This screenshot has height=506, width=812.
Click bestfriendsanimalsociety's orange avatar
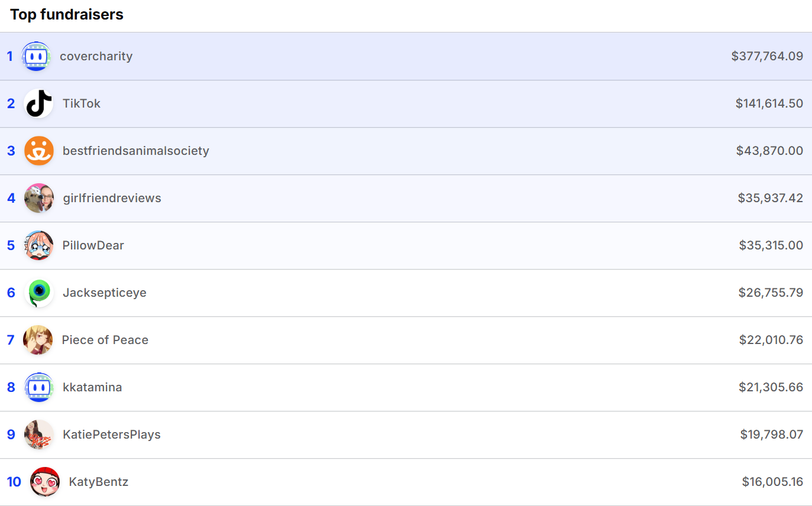39,151
